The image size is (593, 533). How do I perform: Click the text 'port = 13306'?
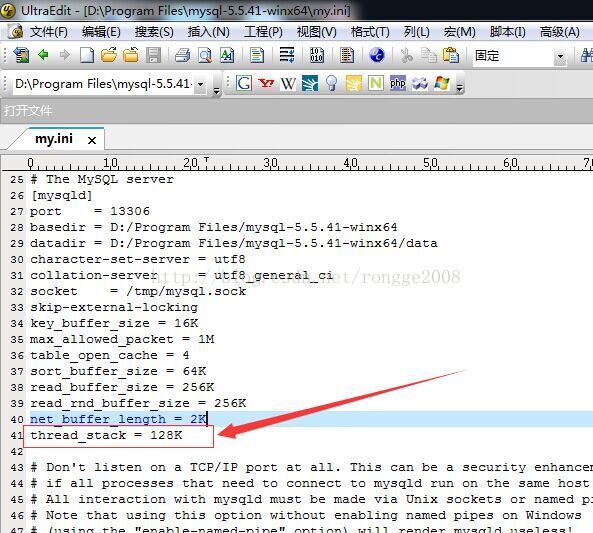click(90, 211)
